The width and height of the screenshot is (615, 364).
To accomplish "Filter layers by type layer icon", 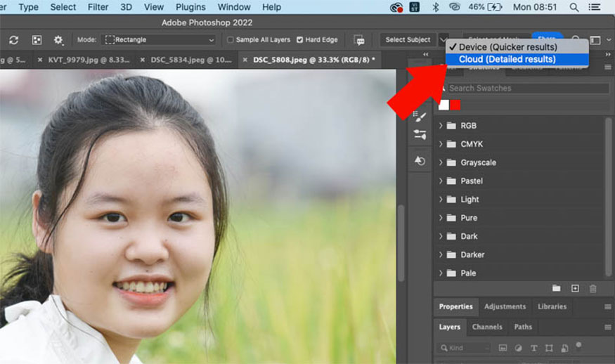I will click(x=533, y=348).
